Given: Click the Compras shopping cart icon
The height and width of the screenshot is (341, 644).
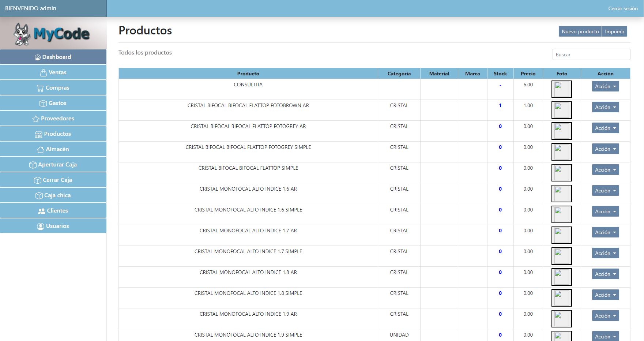Looking at the screenshot, I should pyautogui.click(x=40, y=88).
